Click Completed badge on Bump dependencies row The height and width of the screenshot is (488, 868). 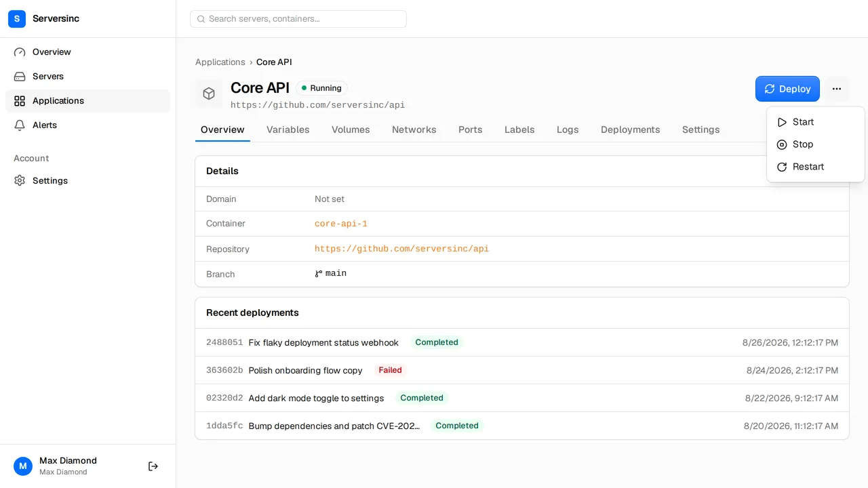pos(457,426)
